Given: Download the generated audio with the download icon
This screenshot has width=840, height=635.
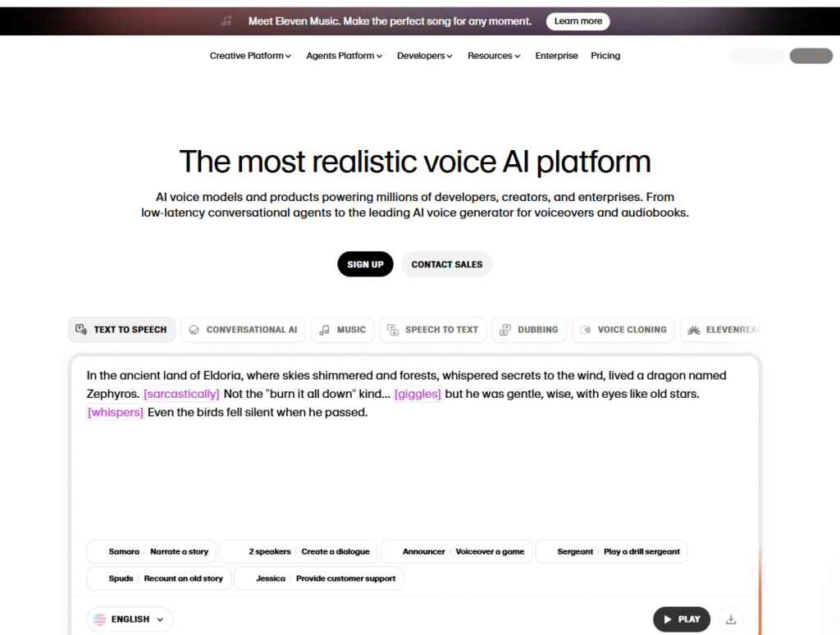Looking at the screenshot, I should 731,619.
